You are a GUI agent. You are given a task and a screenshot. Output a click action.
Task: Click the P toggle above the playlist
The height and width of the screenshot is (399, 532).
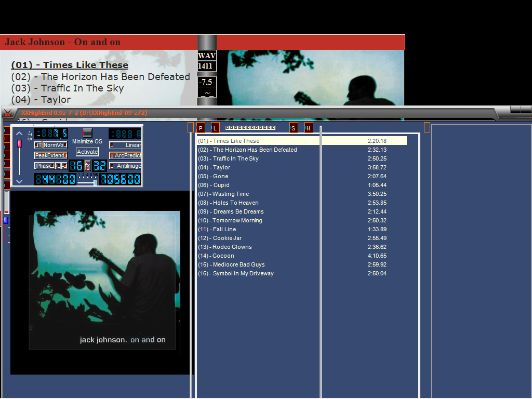point(201,128)
